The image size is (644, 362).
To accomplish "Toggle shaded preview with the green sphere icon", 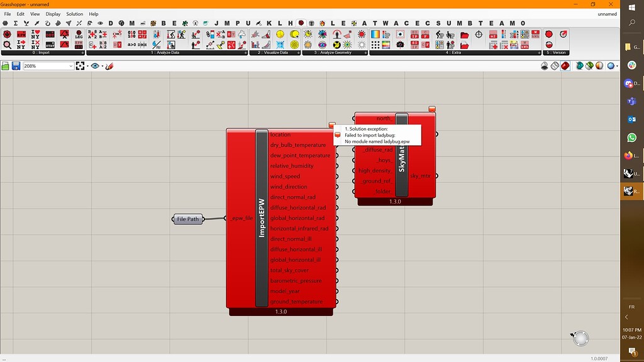I will pyautogui.click(x=589, y=65).
